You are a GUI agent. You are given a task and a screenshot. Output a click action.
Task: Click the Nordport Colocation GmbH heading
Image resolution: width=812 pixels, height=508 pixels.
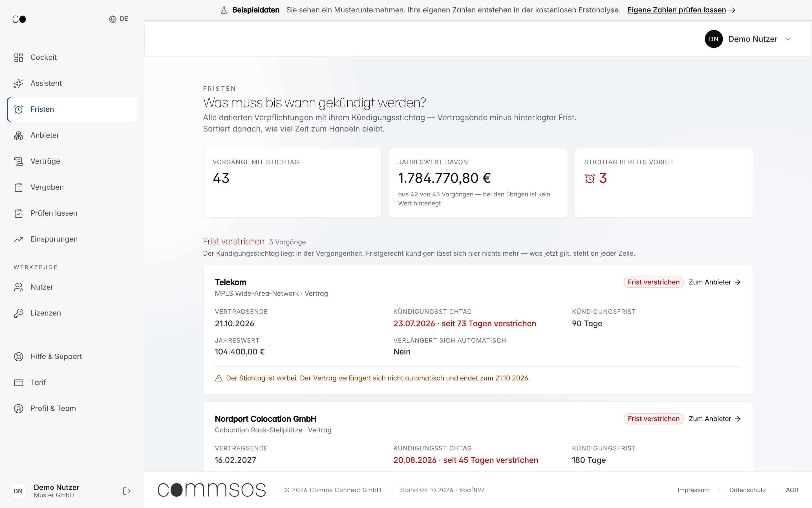point(265,419)
